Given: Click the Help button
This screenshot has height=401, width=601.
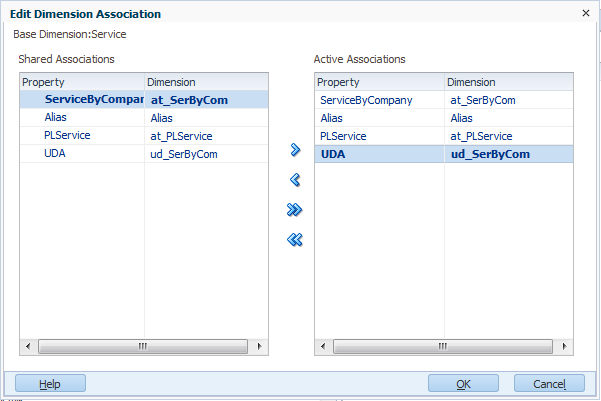Looking at the screenshot, I should (50, 383).
